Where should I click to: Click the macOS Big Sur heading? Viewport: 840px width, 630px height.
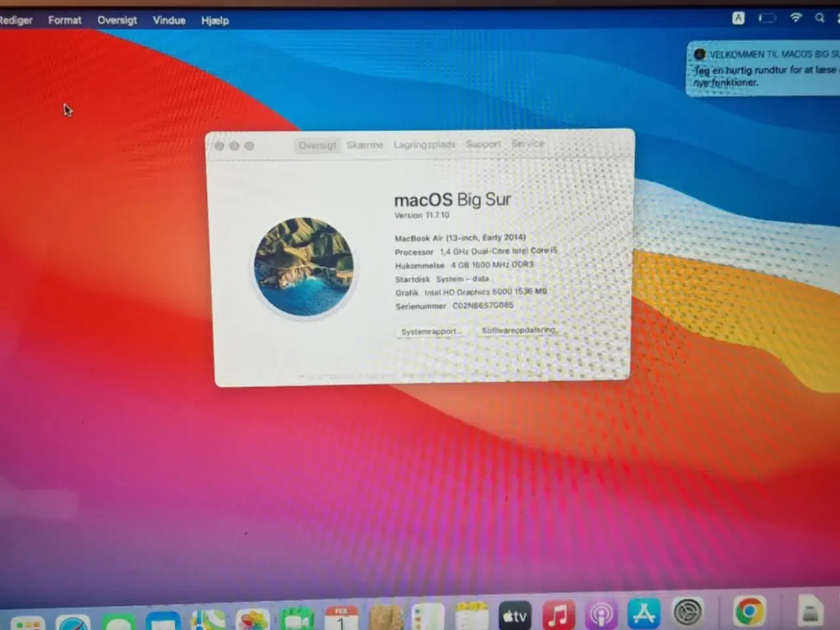(452, 199)
